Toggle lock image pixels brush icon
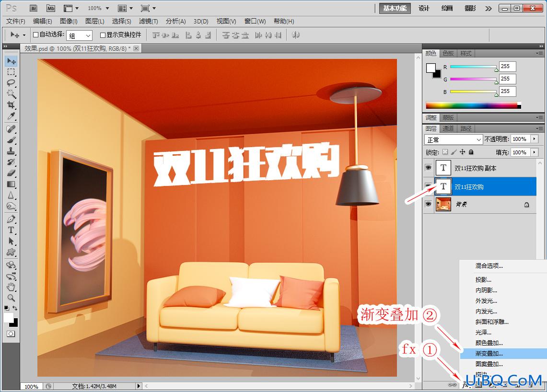Viewport: 547px width, 392px height. [x=454, y=152]
